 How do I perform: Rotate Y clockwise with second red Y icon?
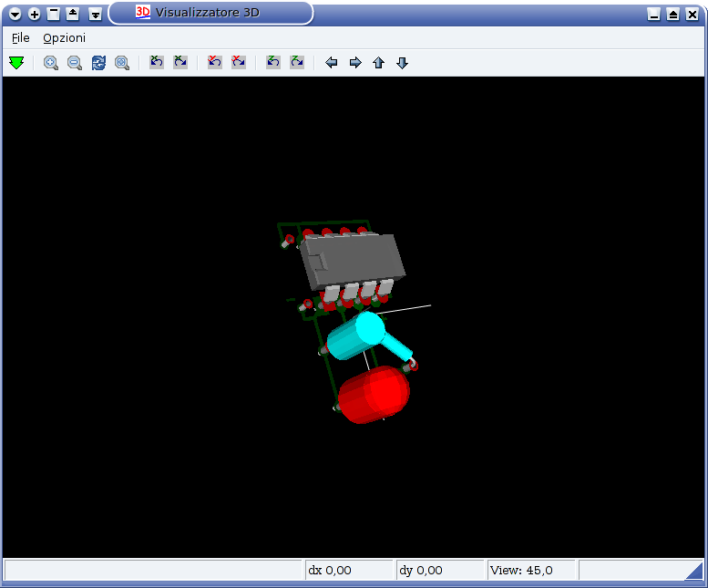(x=239, y=61)
